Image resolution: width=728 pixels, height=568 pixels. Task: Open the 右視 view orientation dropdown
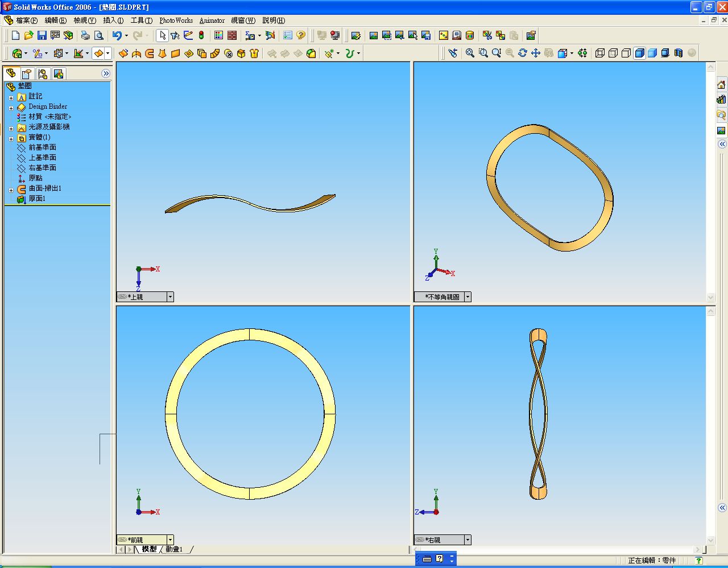[x=468, y=540]
